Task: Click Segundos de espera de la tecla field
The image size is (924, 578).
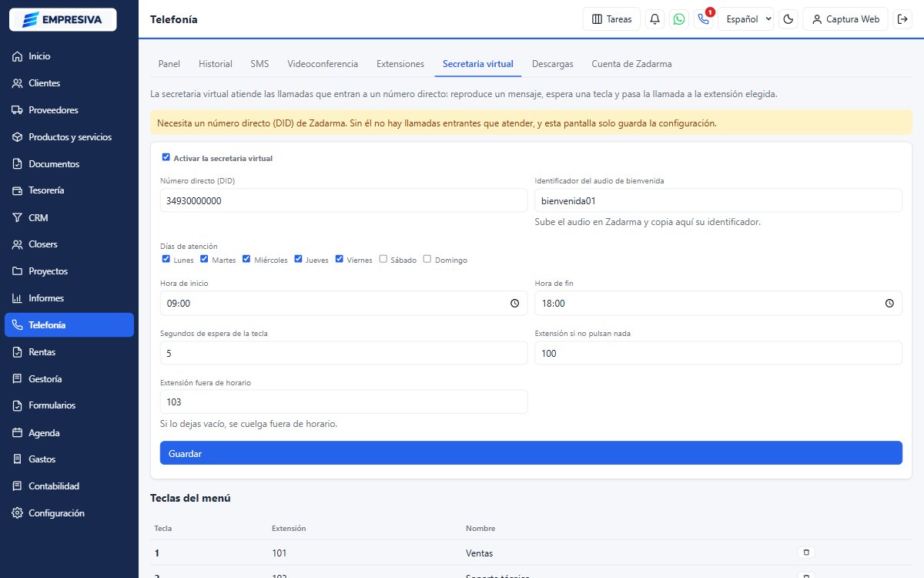Action: pos(343,353)
